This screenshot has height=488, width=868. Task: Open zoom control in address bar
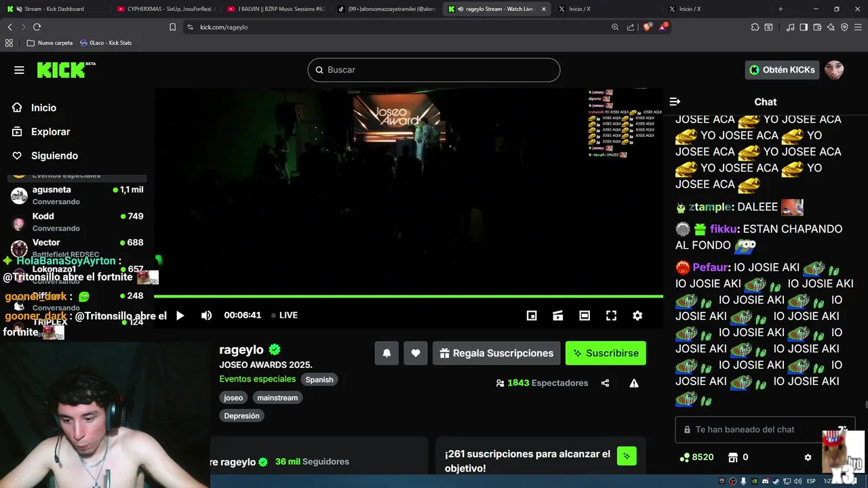point(615,27)
